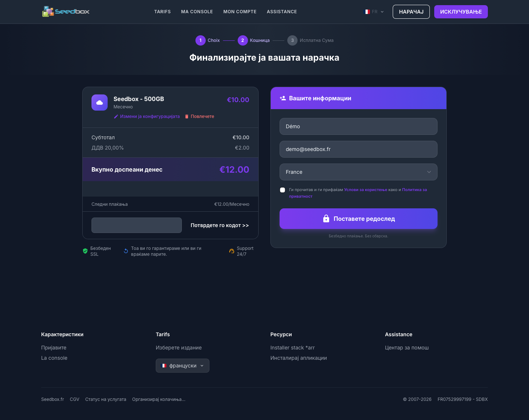Click step 3 circle labeled Исплатна Сума
The image size is (529, 420).
pyautogui.click(x=292, y=40)
